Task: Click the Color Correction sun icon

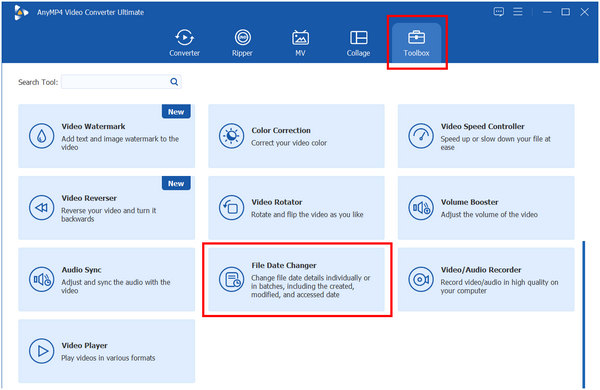Action: coord(231,136)
